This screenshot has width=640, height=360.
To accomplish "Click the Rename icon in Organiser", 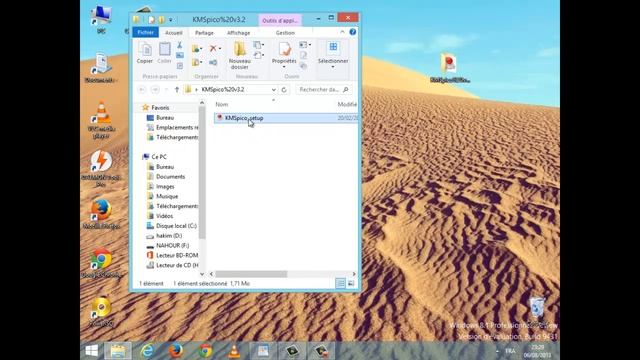I will click(213, 62).
